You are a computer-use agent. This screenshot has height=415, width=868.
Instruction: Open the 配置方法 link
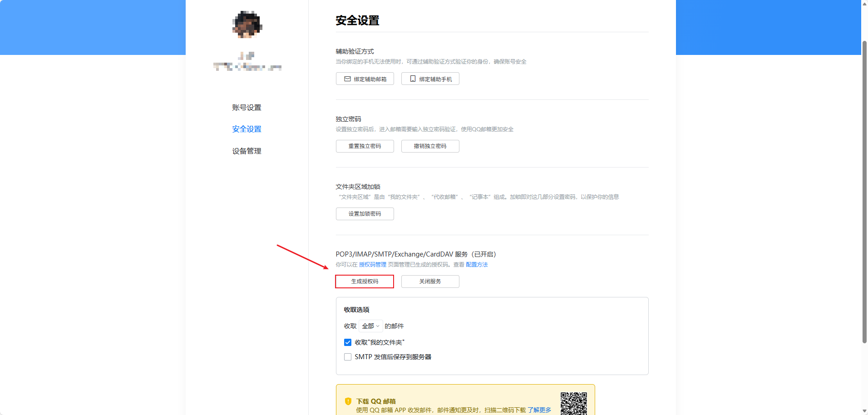coord(477,264)
